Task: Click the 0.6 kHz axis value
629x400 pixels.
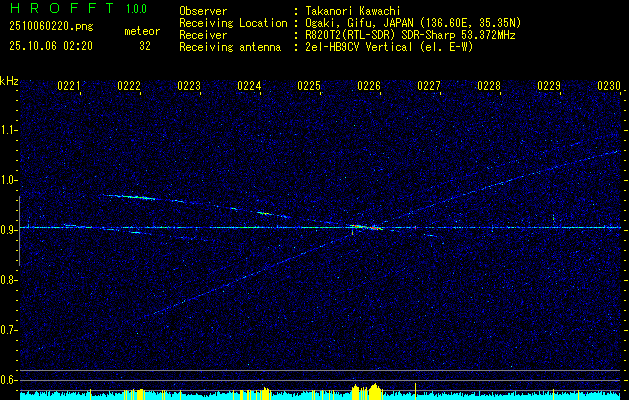Action: tap(7, 380)
